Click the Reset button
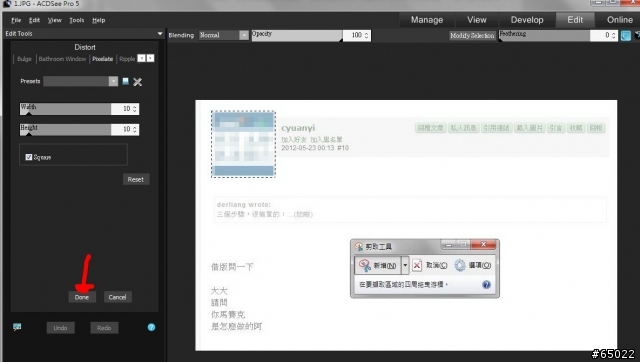640x362 pixels. coord(136,179)
